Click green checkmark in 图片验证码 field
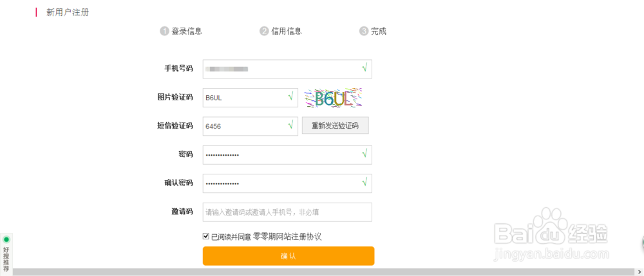 pos(290,97)
